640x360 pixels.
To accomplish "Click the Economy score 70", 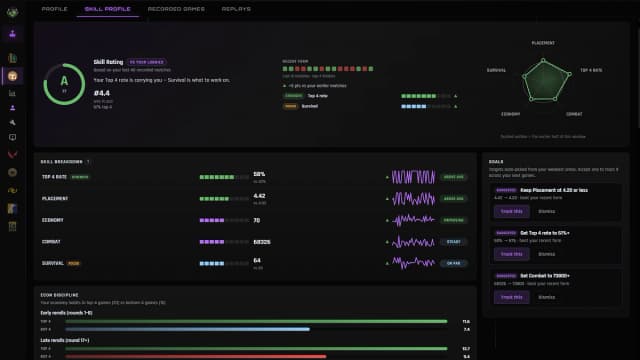I will (257, 220).
